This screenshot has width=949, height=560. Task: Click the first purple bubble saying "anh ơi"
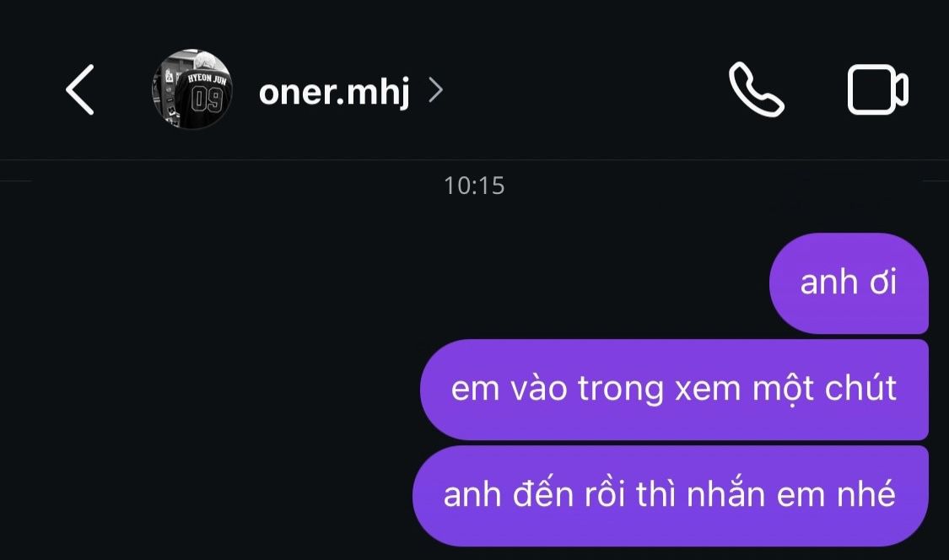pyautogui.click(x=849, y=283)
